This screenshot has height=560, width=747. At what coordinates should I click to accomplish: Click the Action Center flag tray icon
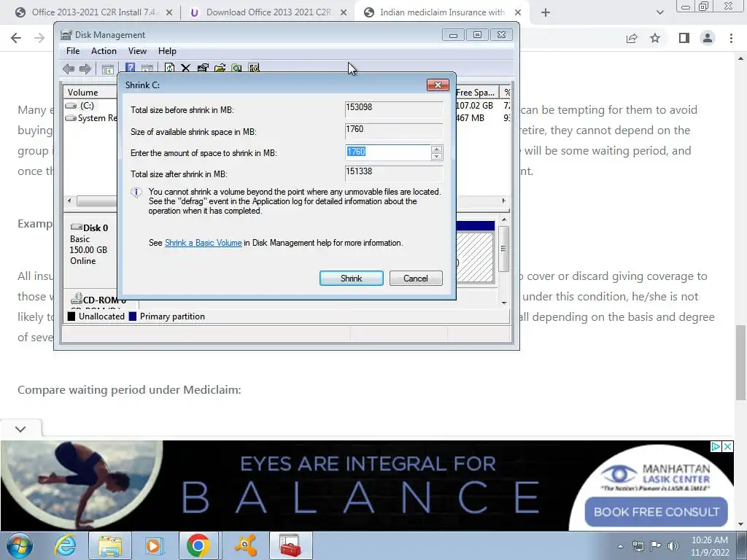tap(656, 546)
